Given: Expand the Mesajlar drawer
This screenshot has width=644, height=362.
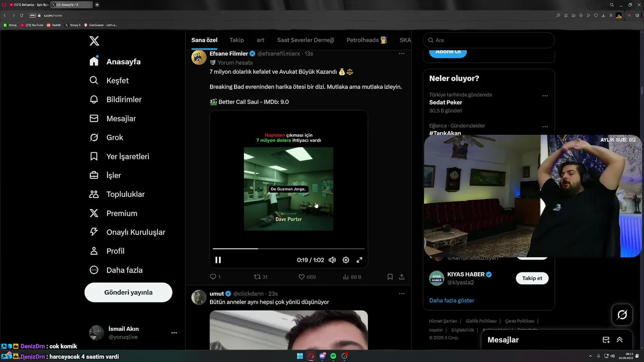Looking at the screenshot, I should click(620, 340).
